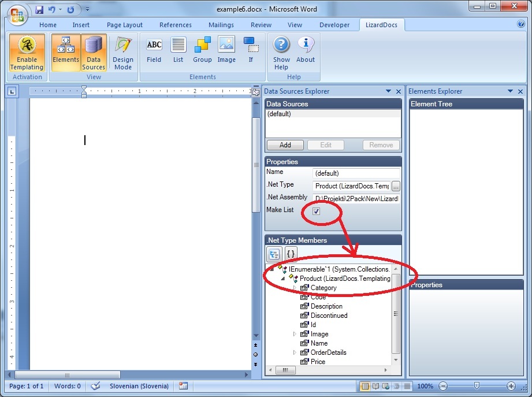Collapse the IEnumerable`1 tree node
This screenshot has height=397, width=532.
272,269
